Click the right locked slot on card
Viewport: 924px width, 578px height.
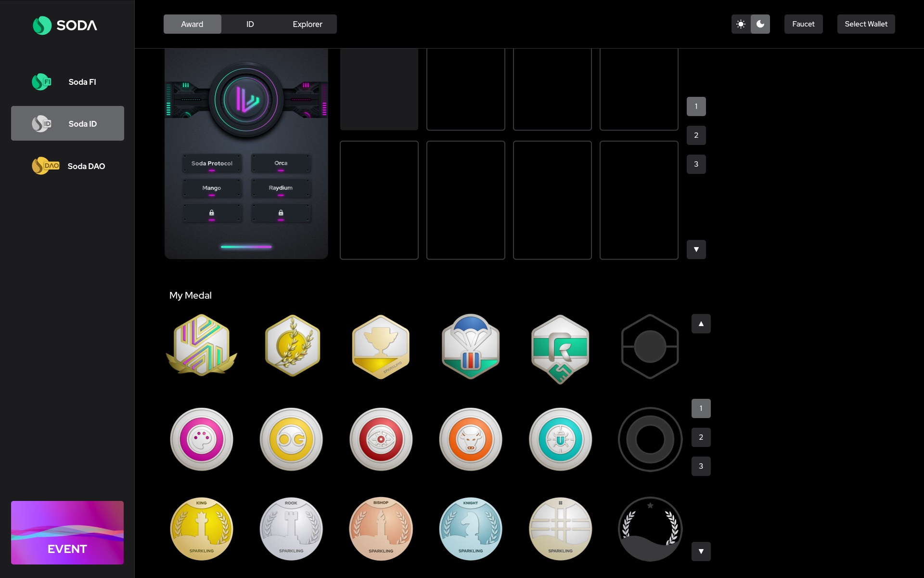[x=281, y=213]
